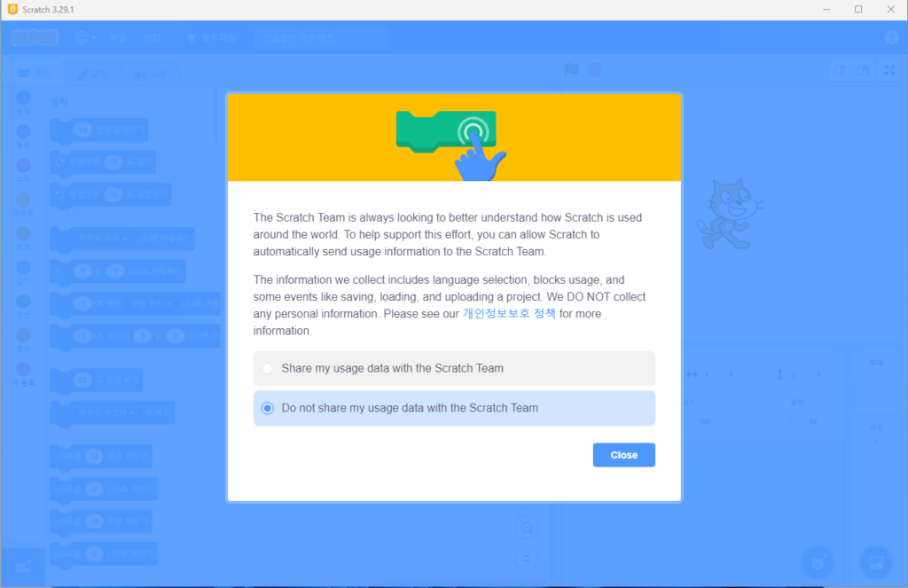Select the 동작 motion category circle
The width and height of the screenshot is (908, 588).
pyautogui.click(x=23, y=98)
